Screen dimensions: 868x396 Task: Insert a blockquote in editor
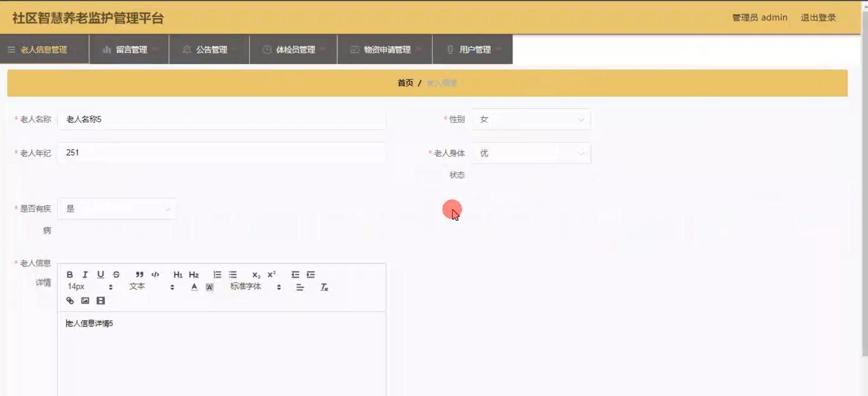139,275
